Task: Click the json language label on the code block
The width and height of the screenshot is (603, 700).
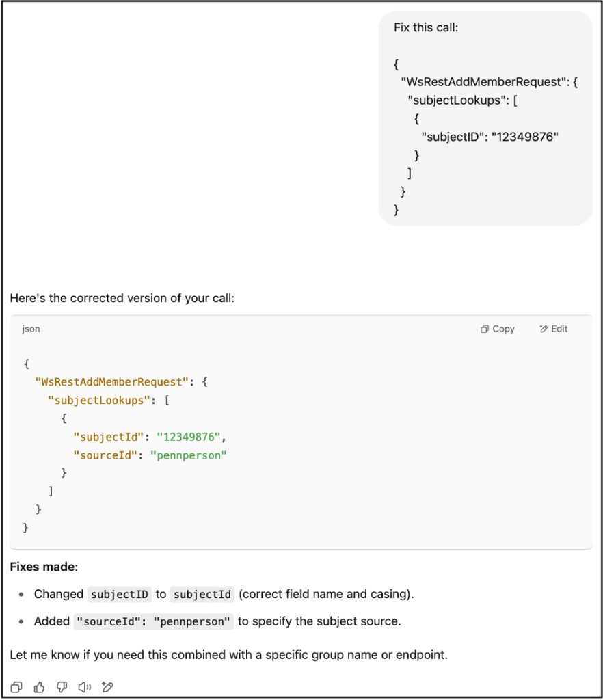Action: 31,329
